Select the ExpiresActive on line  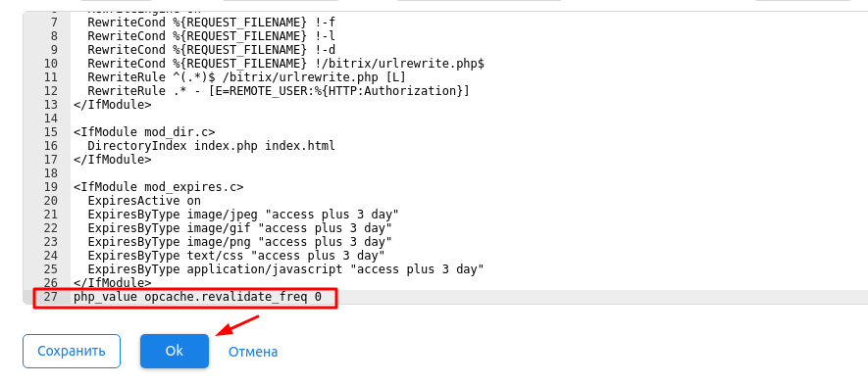(144, 200)
